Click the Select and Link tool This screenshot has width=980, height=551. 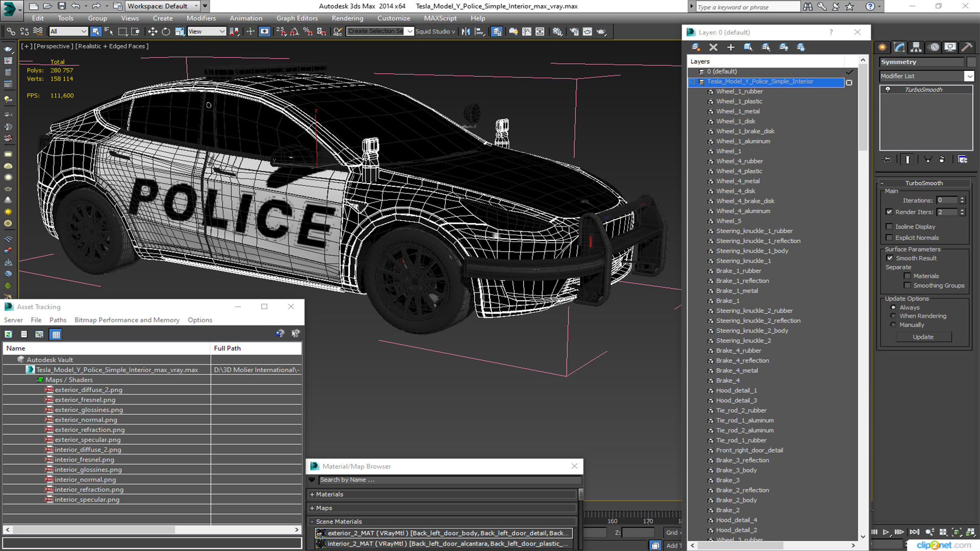(x=11, y=32)
